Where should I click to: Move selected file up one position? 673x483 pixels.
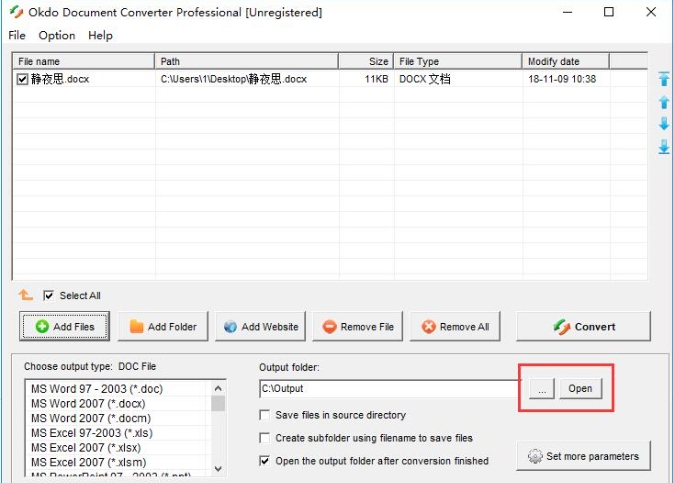click(664, 102)
